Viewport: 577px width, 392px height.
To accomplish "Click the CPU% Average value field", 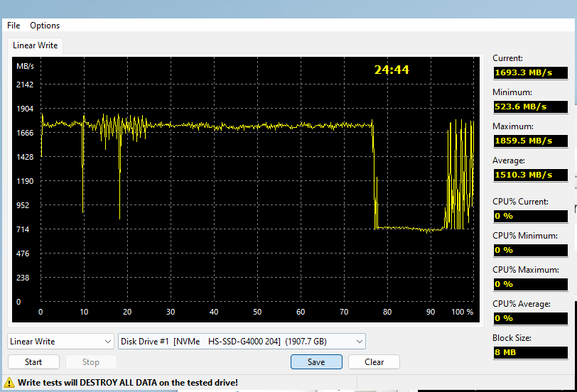I will pos(530,318).
